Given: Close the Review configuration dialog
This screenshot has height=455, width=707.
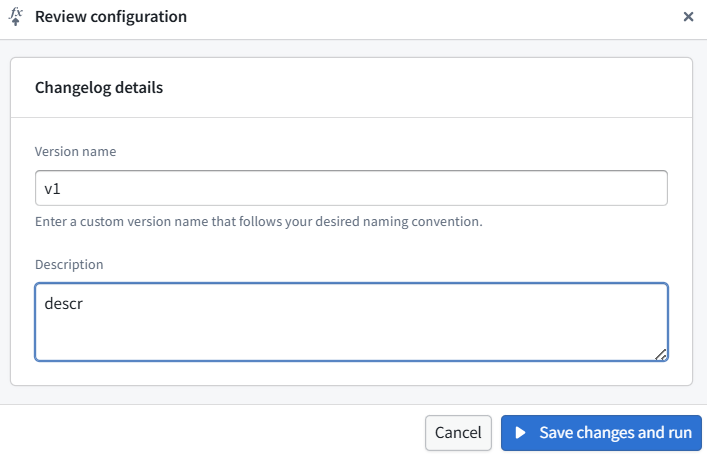Looking at the screenshot, I should (688, 17).
